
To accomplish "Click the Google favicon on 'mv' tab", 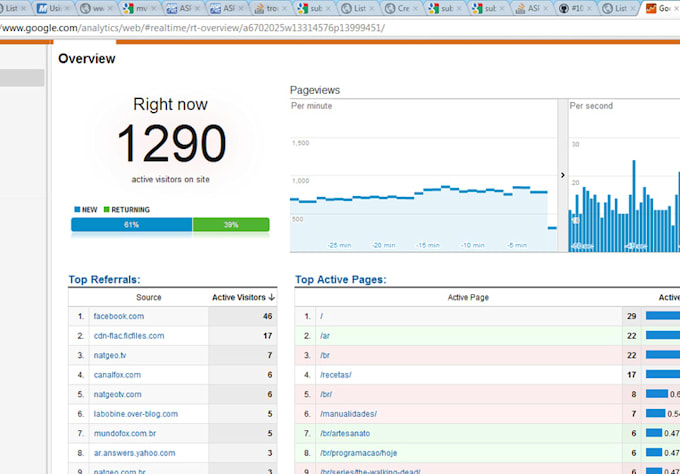I will click(x=128, y=8).
